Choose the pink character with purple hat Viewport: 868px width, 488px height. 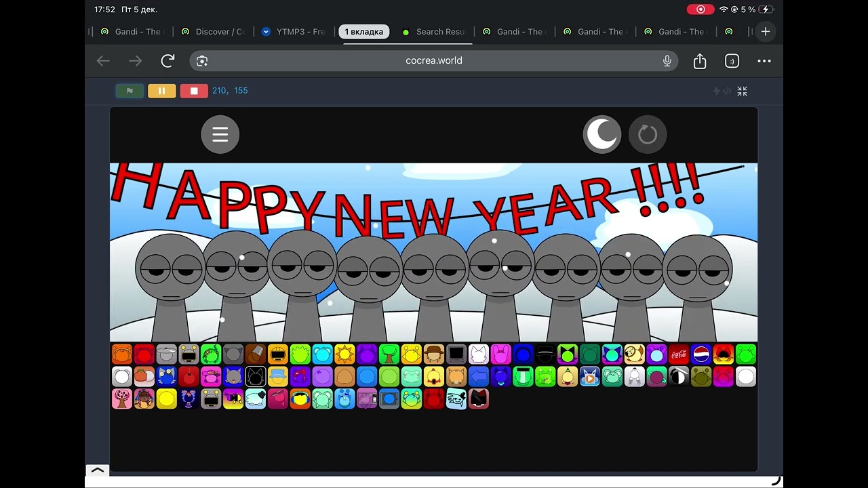[x=211, y=376]
